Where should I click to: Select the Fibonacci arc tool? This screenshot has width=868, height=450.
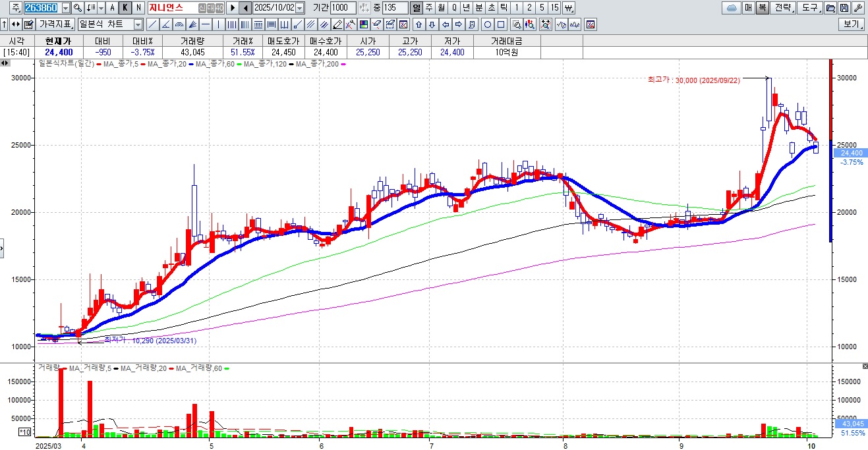(179, 24)
